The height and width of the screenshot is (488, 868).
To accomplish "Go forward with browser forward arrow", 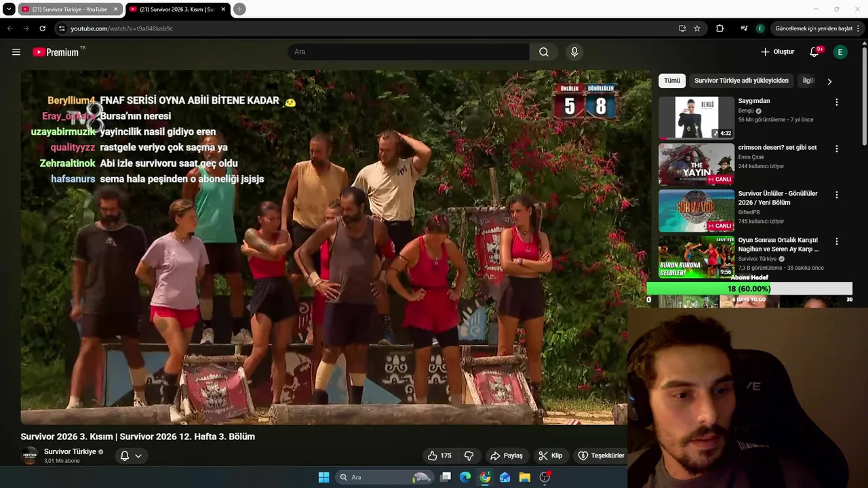I will pyautogui.click(x=26, y=28).
